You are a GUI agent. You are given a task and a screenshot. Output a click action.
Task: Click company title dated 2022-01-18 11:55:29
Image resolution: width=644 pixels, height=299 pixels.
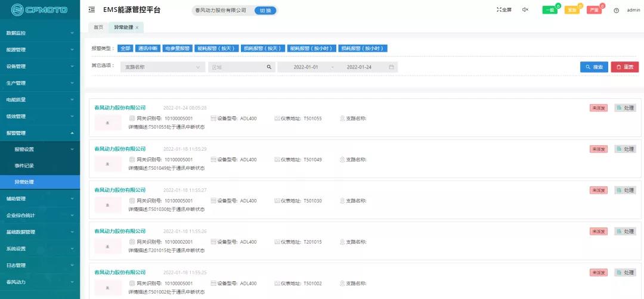point(120,148)
